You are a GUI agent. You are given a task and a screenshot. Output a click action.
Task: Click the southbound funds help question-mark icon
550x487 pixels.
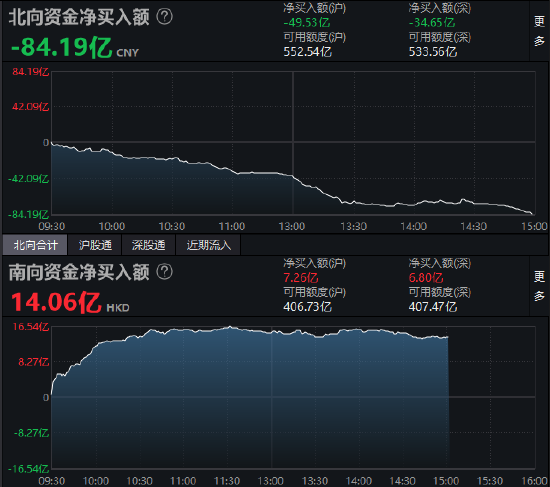pos(164,272)
